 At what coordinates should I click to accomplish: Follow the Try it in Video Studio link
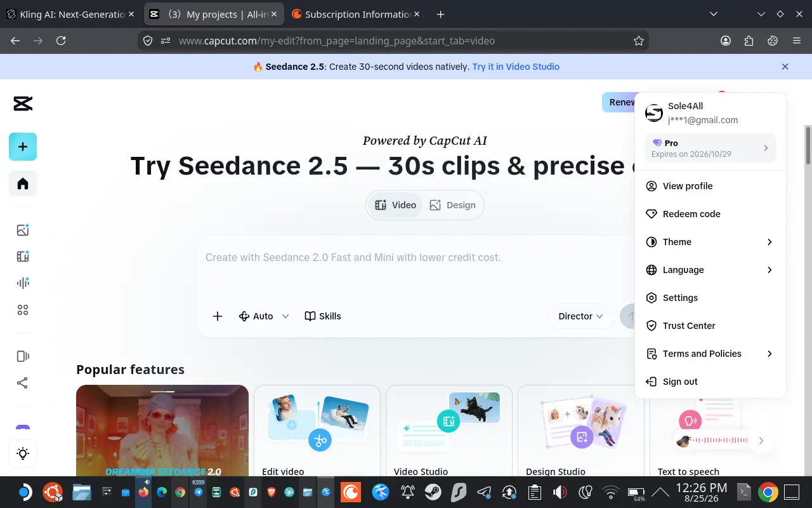tap(516, 67)
